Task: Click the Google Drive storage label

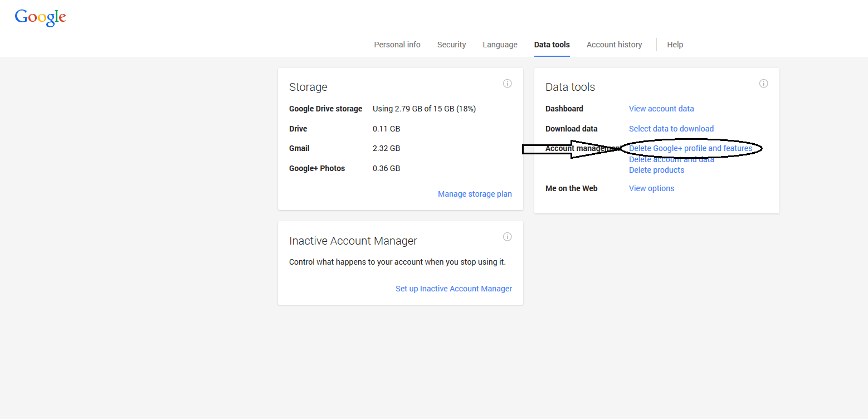Action: pyautogui.click(x=325, y=109)
